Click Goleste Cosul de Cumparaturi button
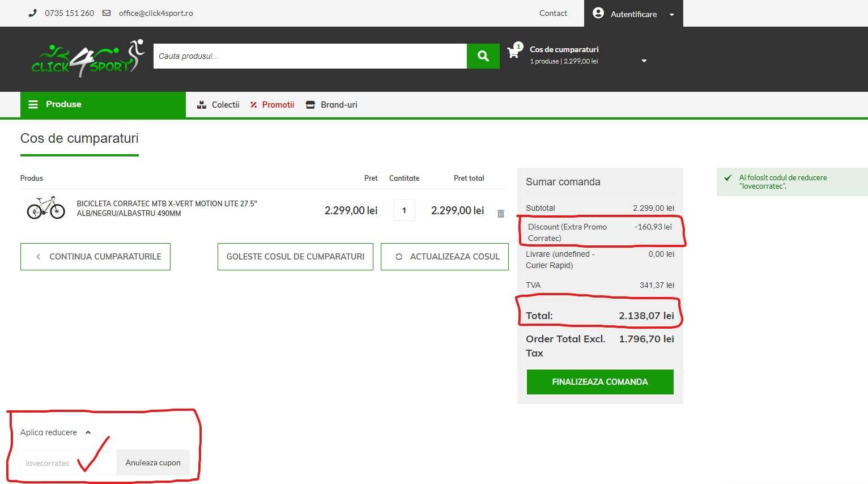The width and height of the screenshot is (868, 484). coord(295,257)
